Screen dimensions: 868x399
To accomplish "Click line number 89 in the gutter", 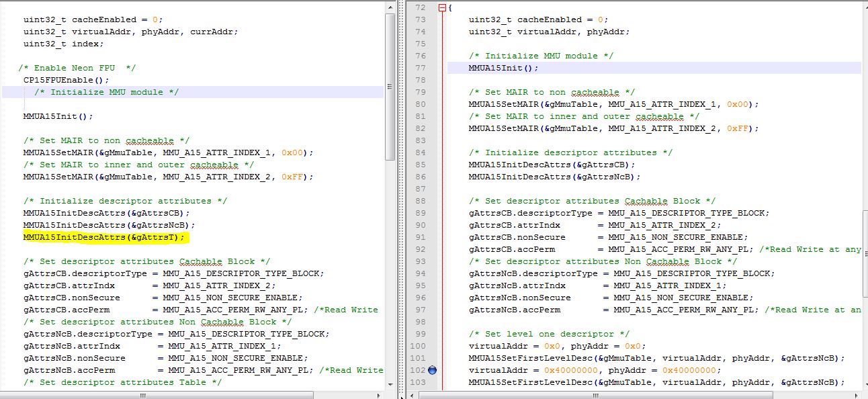I will 421,213.
